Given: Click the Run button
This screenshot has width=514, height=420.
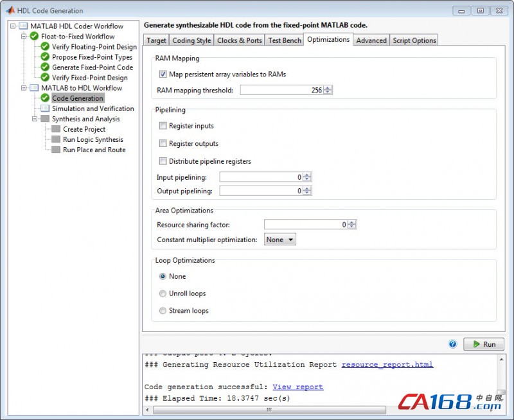Looking at the screenshot, I should coord(484,344).
